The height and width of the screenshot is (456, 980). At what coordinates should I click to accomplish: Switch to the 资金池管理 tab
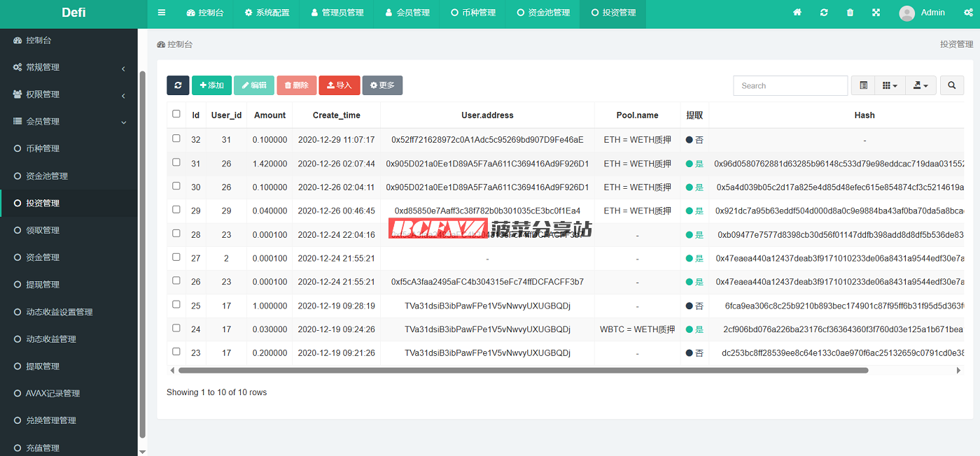pyautogui.click(x=543, y=13)
